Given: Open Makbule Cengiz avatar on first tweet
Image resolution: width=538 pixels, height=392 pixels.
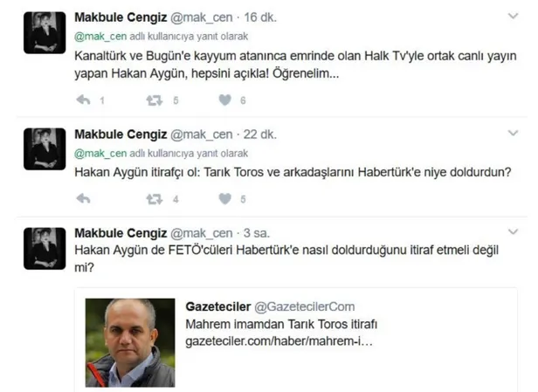Looking at the screenshot, I should [x=45, y=32].
